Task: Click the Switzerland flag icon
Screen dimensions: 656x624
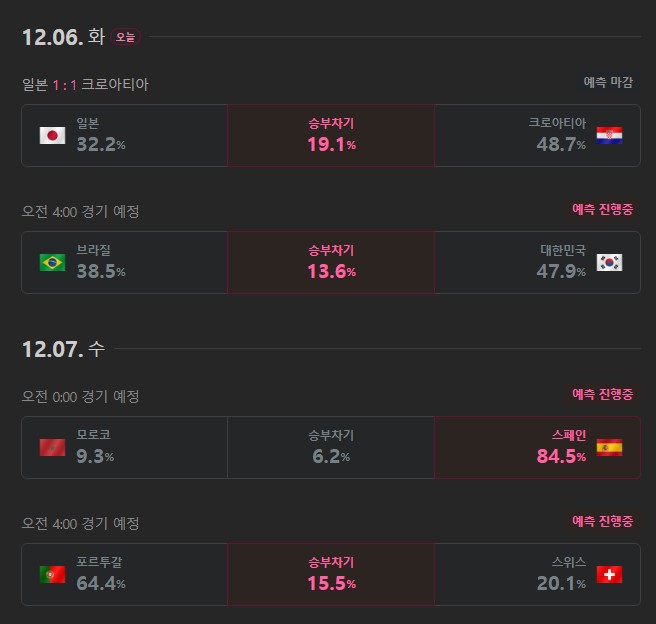Action: pyautogui.click(x=609, y=575)
